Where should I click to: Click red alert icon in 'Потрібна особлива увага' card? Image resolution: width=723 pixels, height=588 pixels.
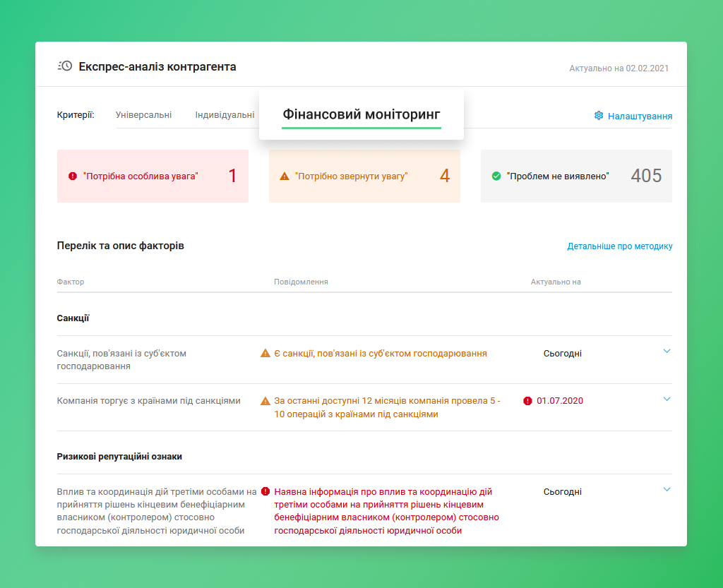click(73, 176)
